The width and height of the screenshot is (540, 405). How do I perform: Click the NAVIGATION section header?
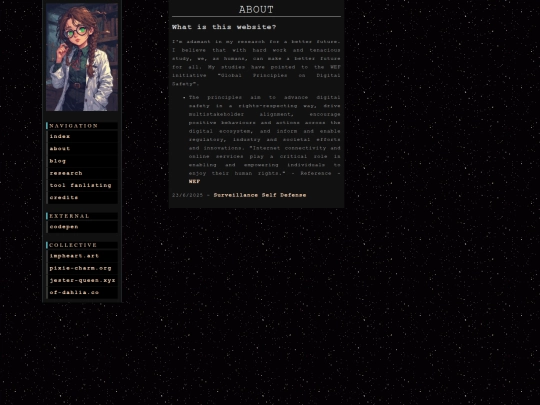click(82, 126)
